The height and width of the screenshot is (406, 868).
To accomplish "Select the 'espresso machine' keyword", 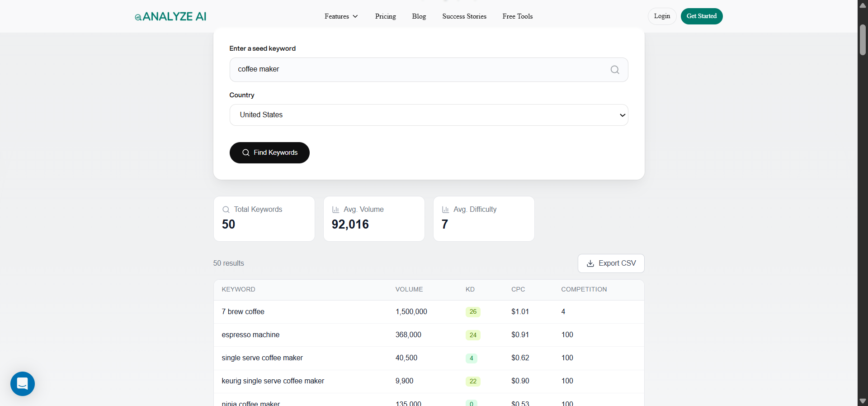I will (x=250, y=335).
